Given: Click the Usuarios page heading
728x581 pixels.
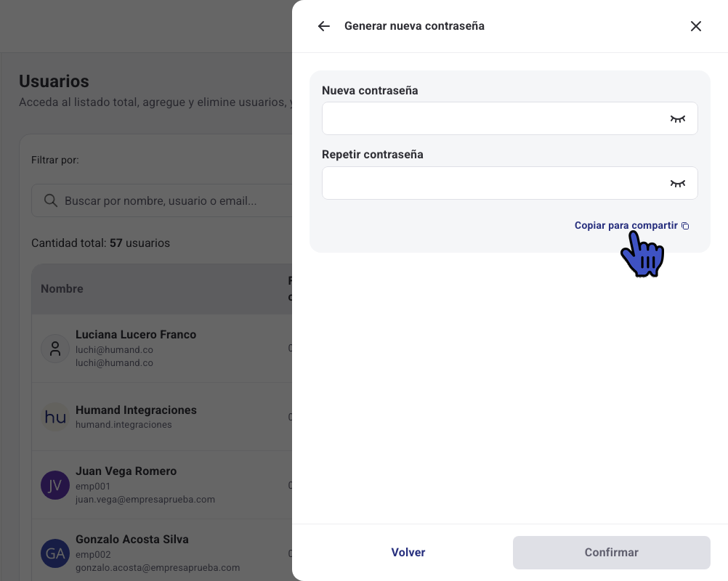Looking at the screenshot, I should [54, 81].
